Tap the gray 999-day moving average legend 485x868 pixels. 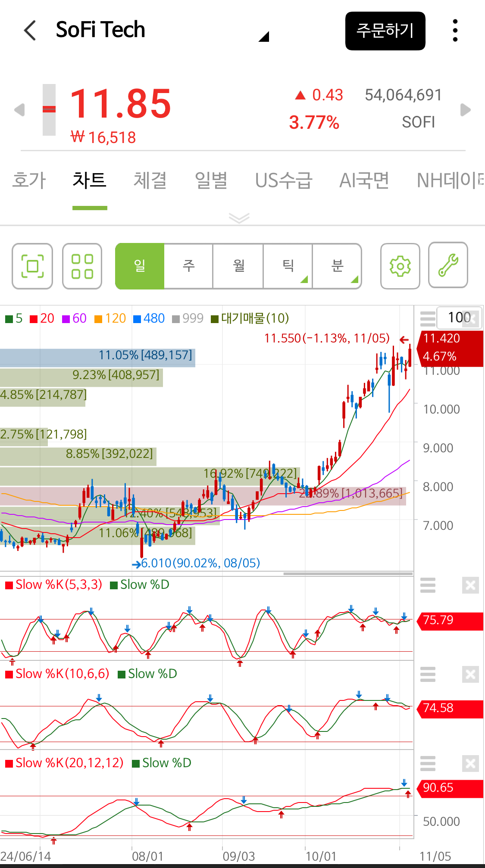[188, 318]
